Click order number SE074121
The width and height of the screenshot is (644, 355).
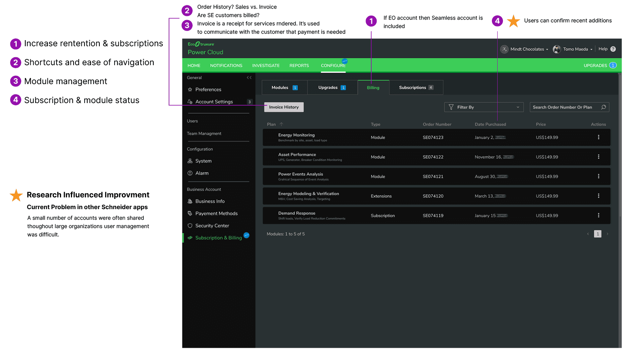(x=433, y=177)
